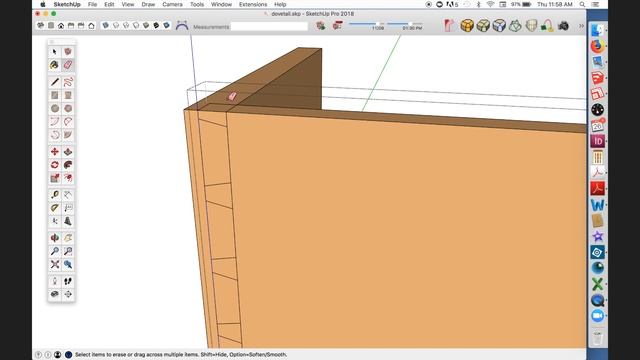Choose the Circle tool
Image resolution: width=640 pixels, height=360 pixels.
(55, 109)
